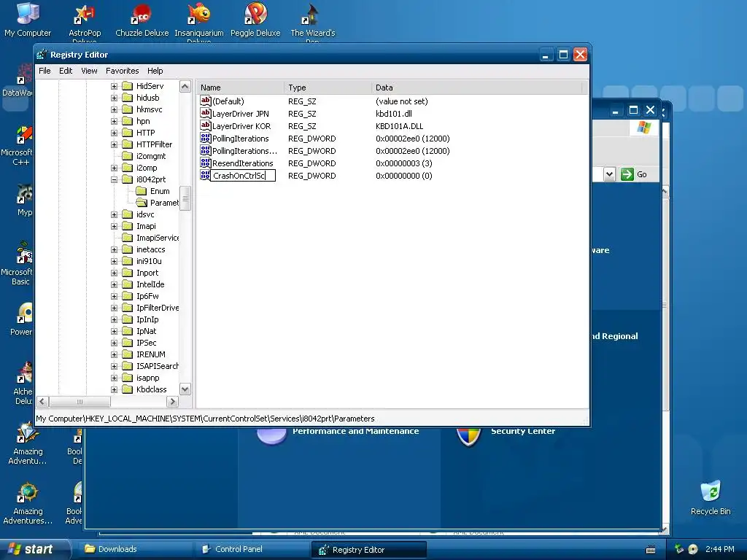Viewport: 747px width, 560px height.
Task: Expand the inetaccs key
Action: coord(114,249)
